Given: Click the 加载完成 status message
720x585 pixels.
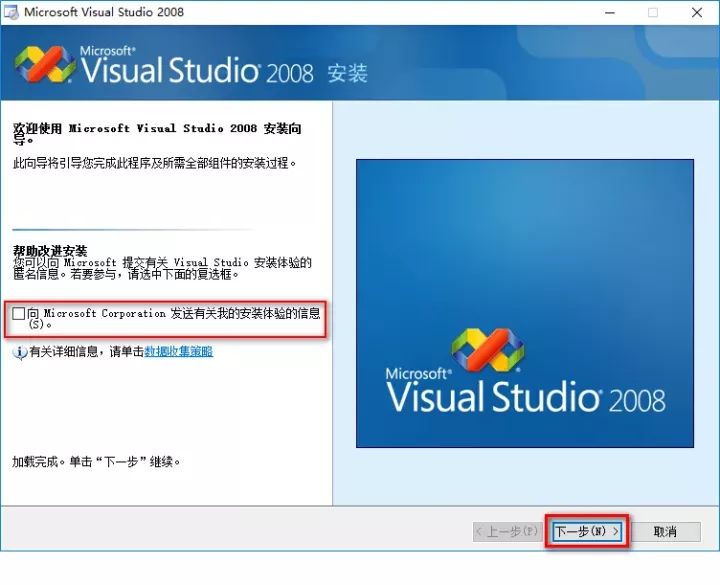Looking at the screenshot, I should point(96,462).
